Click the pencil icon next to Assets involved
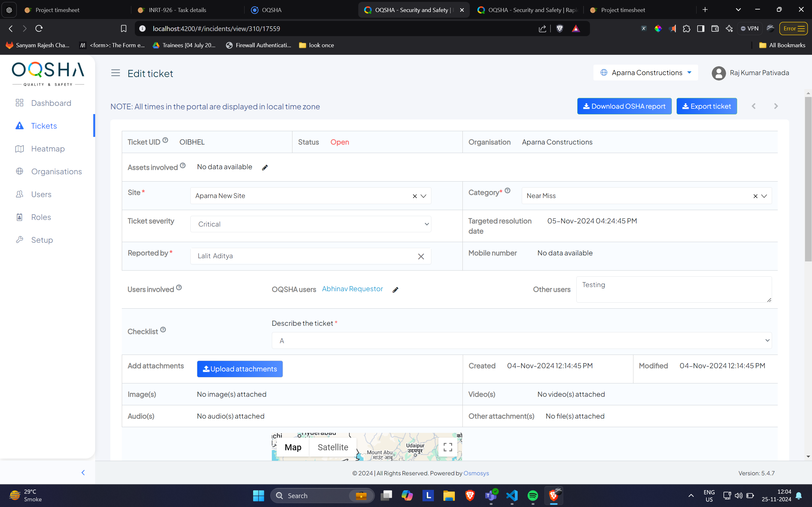Image resolution: width=812 pixels, height=507 pixels. pos(265,167)
